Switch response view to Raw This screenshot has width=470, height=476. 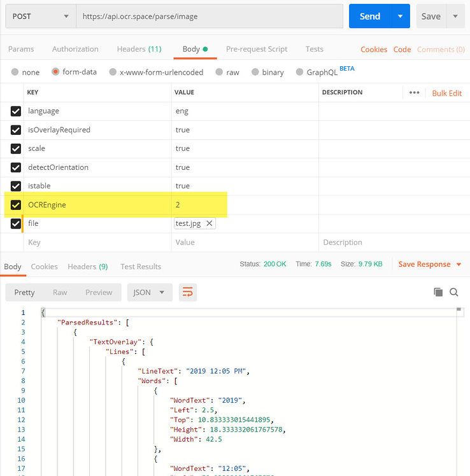point(60,292)
